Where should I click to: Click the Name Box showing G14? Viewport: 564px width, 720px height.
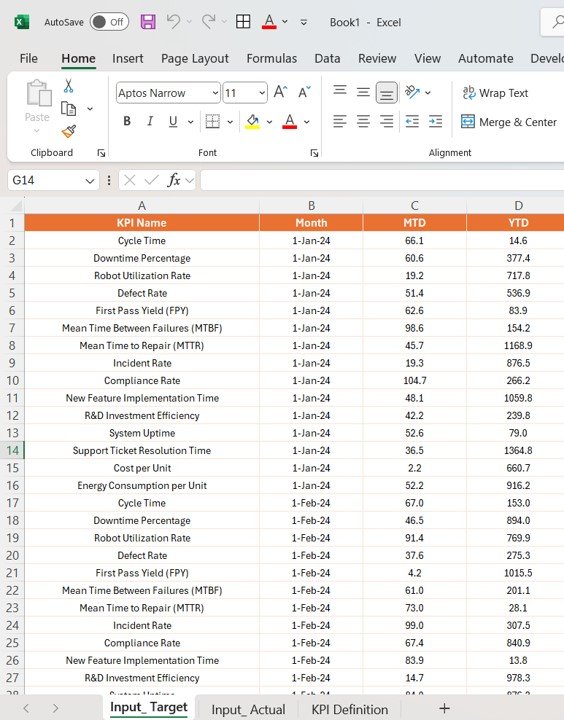click(x=46, y=180)
